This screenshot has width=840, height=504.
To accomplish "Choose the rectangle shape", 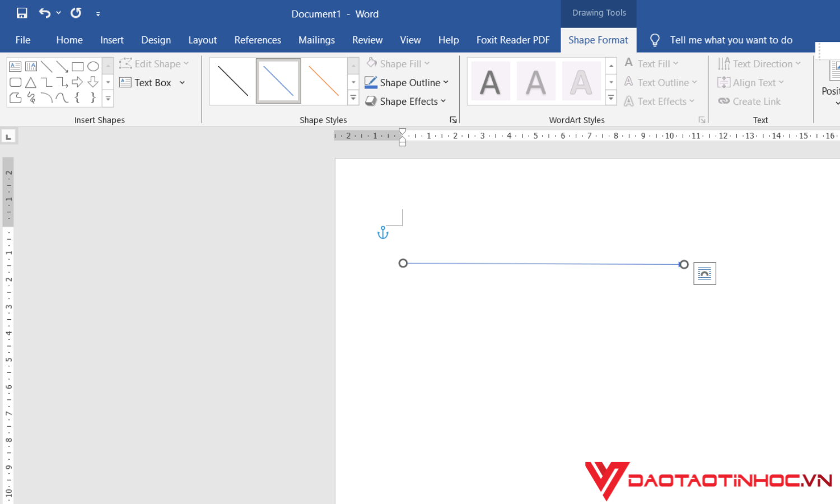I will click(x=78, y=67).
